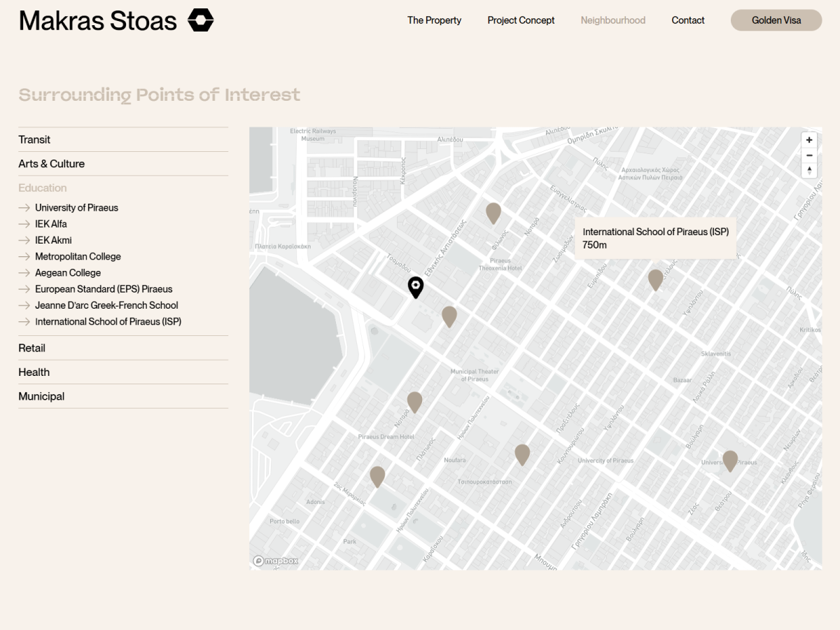Image resolution: width=840 pixels, height=630 pixels.
Task: Click arrow icon beside University of Piraeus
Action: pyautogui.click(x=24, y=208)
